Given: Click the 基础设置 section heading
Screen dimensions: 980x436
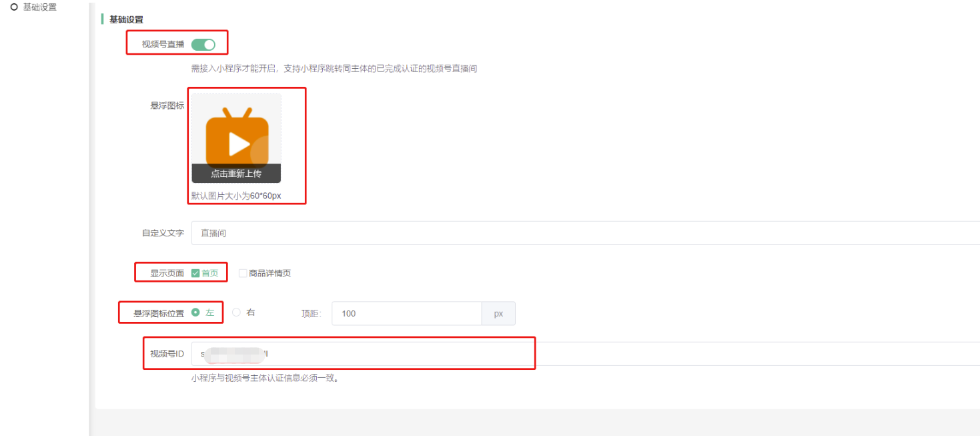Looking at the screenshot, I should (126, 20).
